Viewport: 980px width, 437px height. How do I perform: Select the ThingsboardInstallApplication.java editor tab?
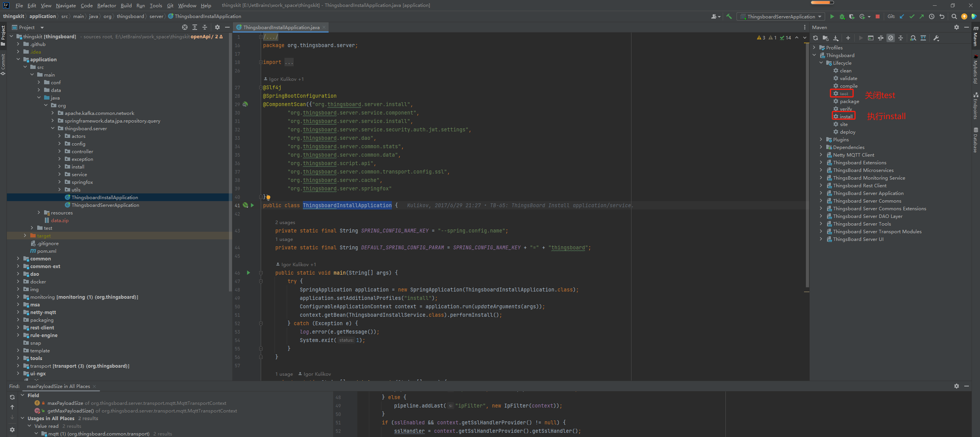click(x=281, y=27)
